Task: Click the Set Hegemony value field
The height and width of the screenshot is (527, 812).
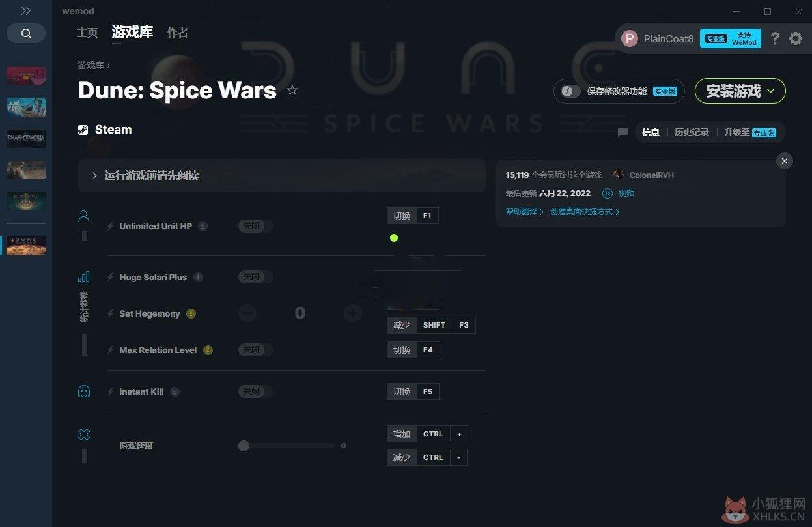Action: click(300, 313)
